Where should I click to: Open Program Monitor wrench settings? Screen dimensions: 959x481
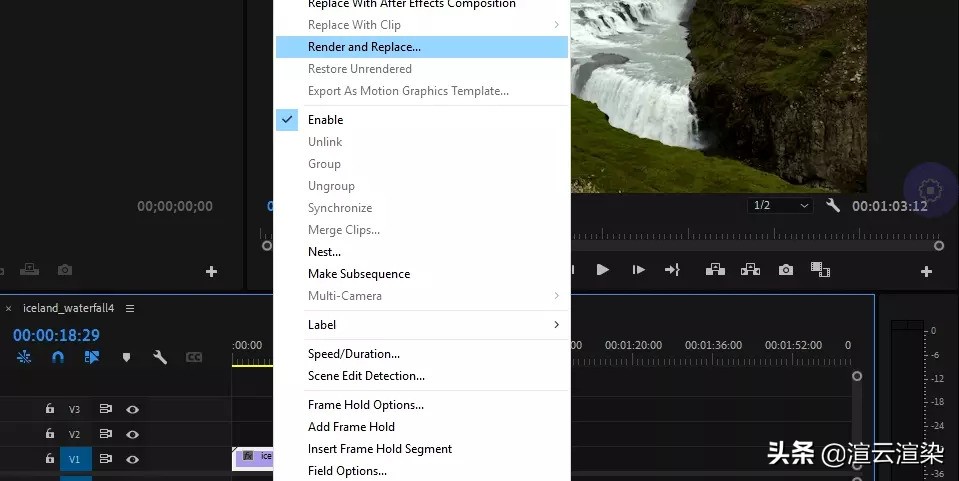pyautogui.click(x=833, y=205)
